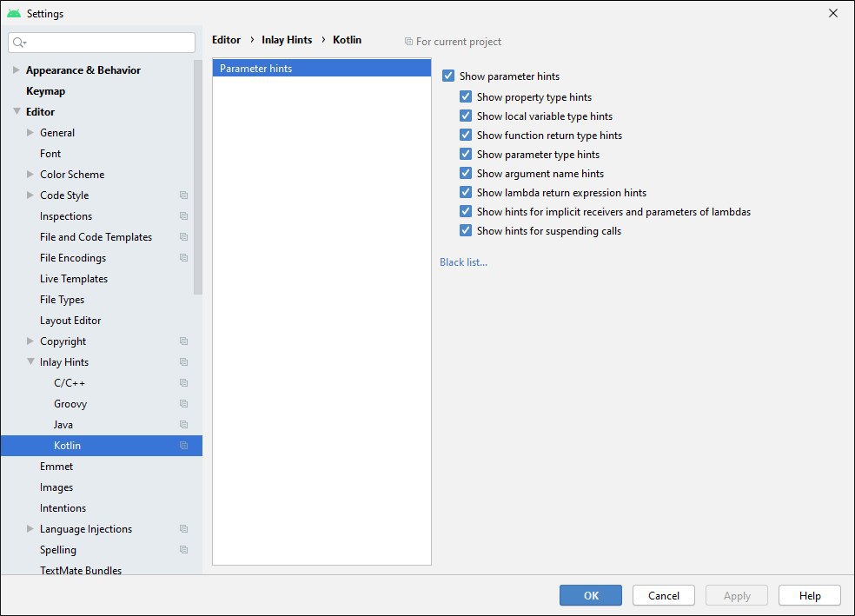Viewport: 855px width, 616px height.
Task: Click the project-scope icon beside Java
Action: [x=183, y=424]
